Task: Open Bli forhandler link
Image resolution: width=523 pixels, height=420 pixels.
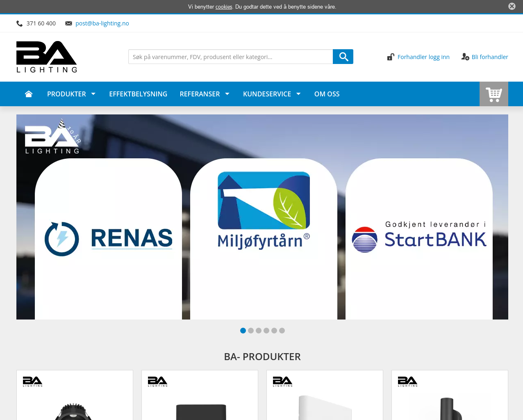Action: [x=490, y=57]
